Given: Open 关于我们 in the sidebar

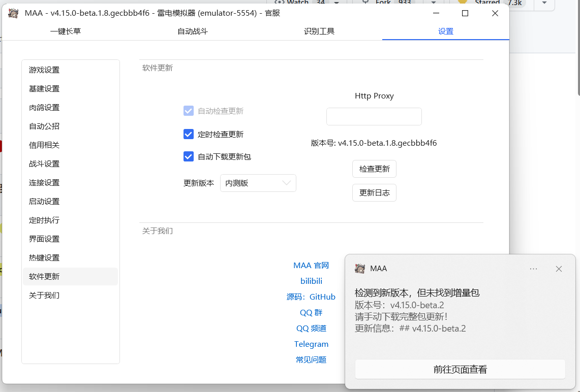Looking at the screenshot, I should coord(70,295).
